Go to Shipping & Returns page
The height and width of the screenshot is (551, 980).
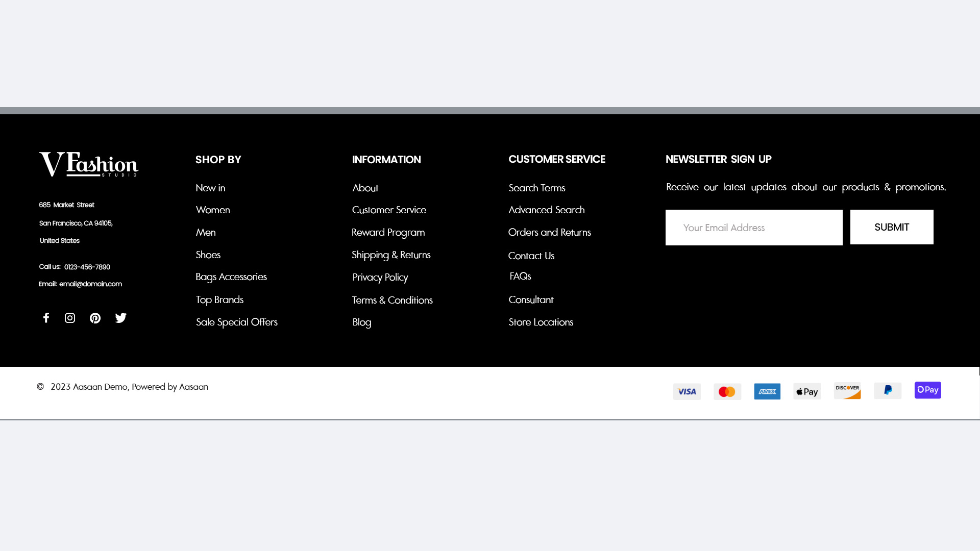pos(390,255)
